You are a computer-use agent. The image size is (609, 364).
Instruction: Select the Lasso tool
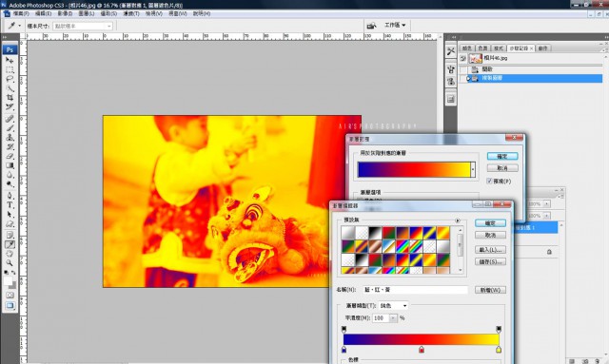[x=10, y=79]
